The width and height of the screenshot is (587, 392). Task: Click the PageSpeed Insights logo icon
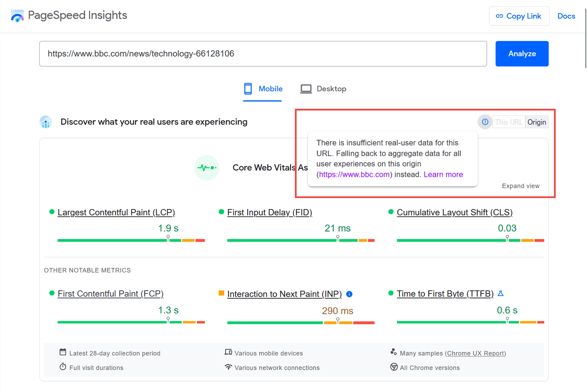(17, 16)
